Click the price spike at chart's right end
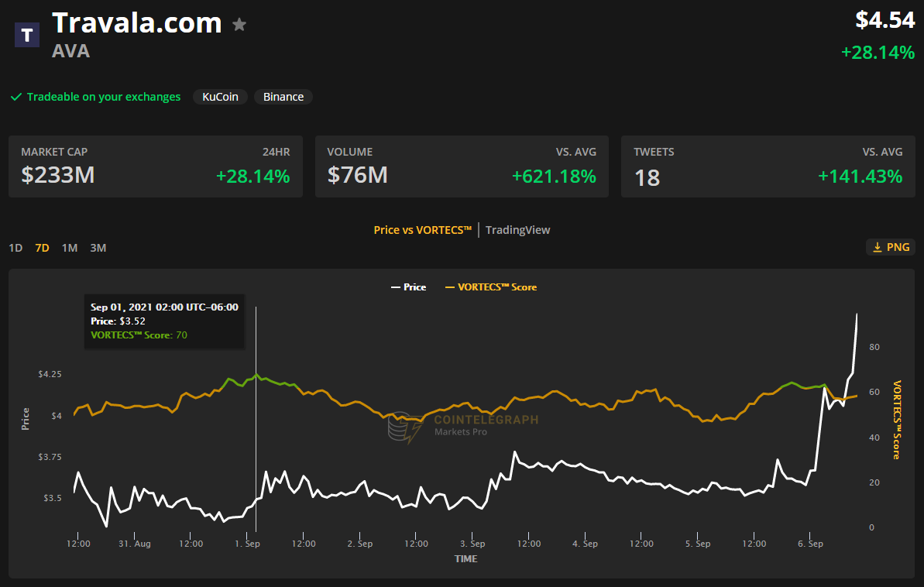The image size is (924, 587). point(857,314)
